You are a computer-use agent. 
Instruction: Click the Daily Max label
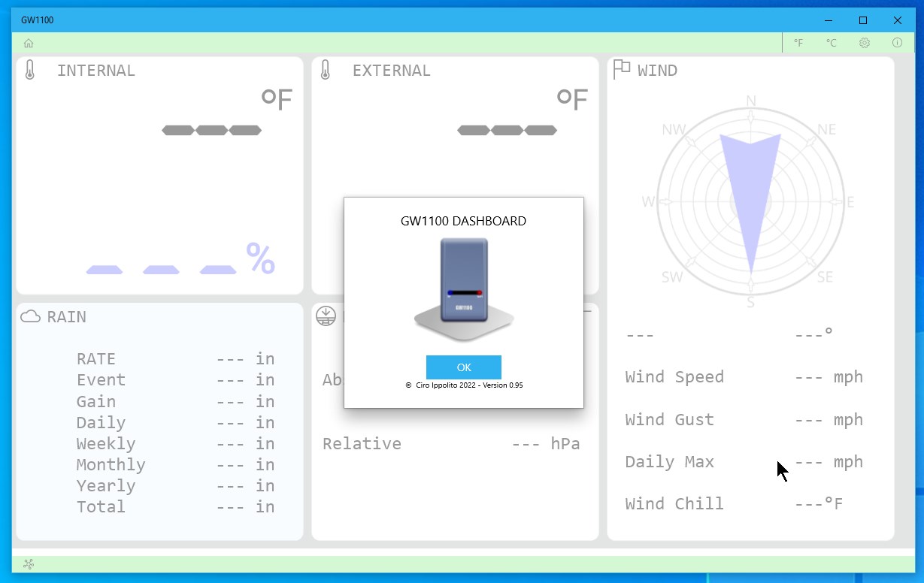[669, 462]
